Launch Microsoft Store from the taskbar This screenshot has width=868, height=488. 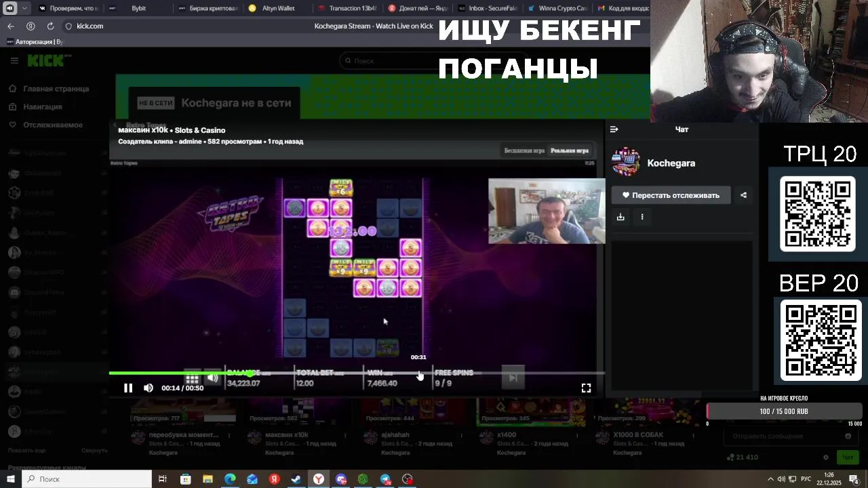point(185,479)
